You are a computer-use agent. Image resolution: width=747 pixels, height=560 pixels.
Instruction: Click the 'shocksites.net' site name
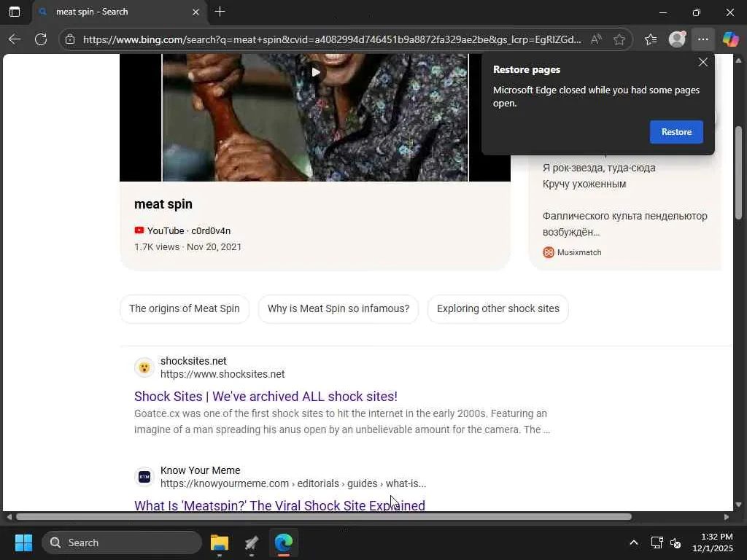[193, 361]
